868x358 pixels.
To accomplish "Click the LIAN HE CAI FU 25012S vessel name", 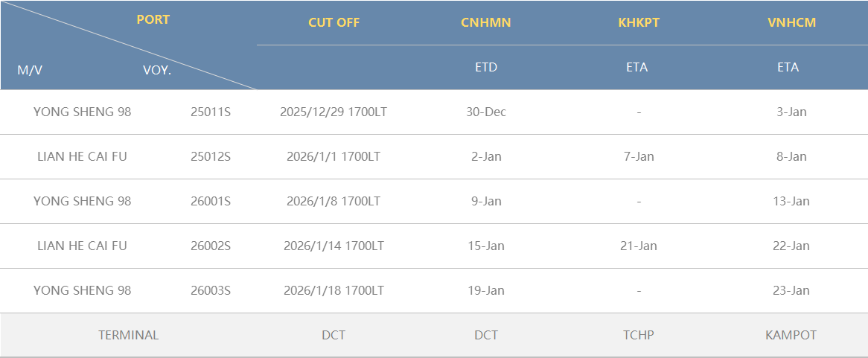I will click(x=82, y=156).
